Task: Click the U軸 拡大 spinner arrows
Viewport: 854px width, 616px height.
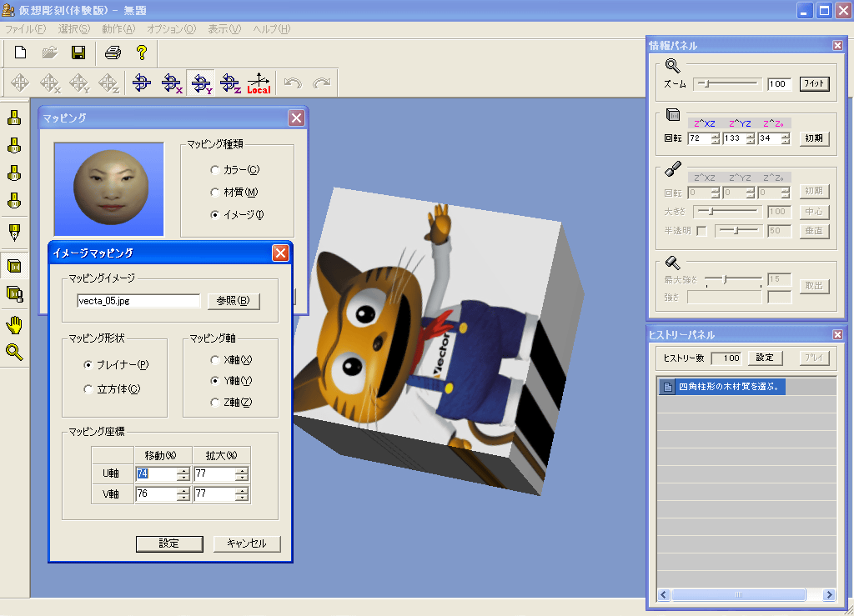Action: tap(242, 474)
